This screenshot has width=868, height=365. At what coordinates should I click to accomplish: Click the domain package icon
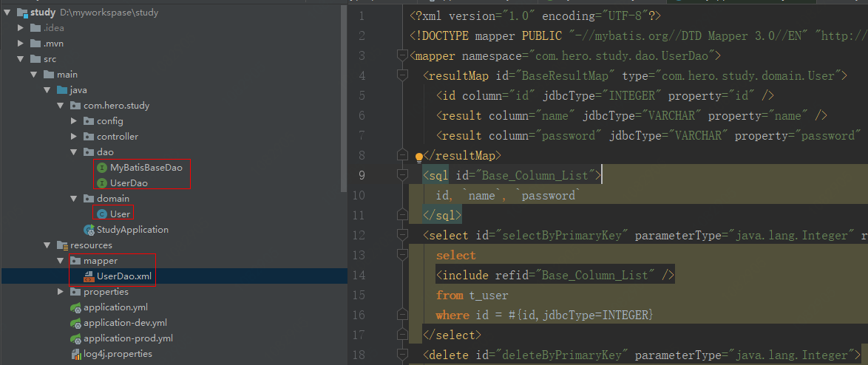[89, 198]
